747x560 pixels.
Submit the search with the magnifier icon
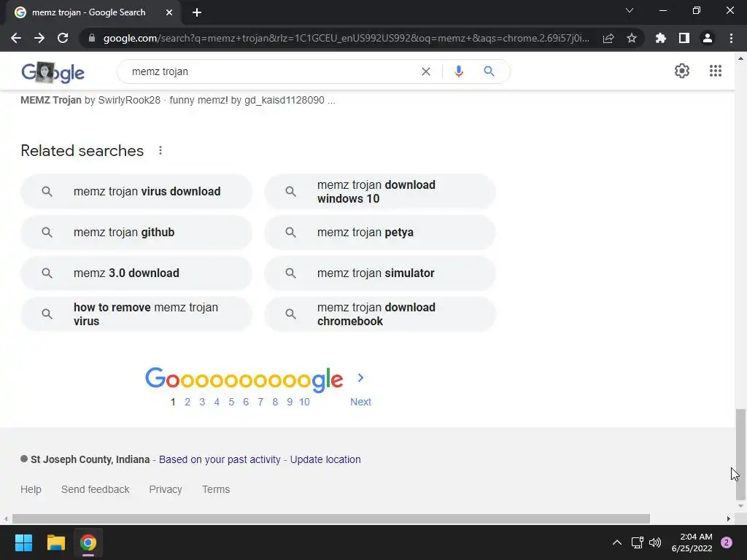pos(489,71)
